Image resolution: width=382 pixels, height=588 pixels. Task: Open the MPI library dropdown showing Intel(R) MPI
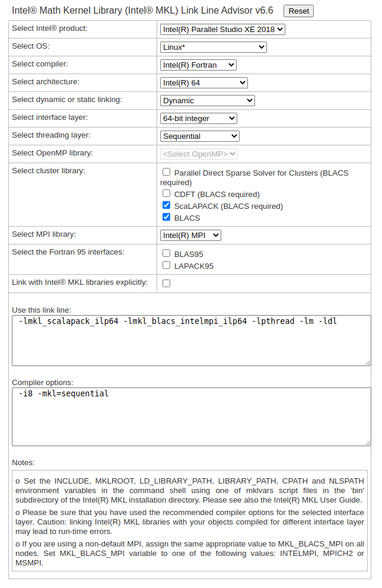190,235
